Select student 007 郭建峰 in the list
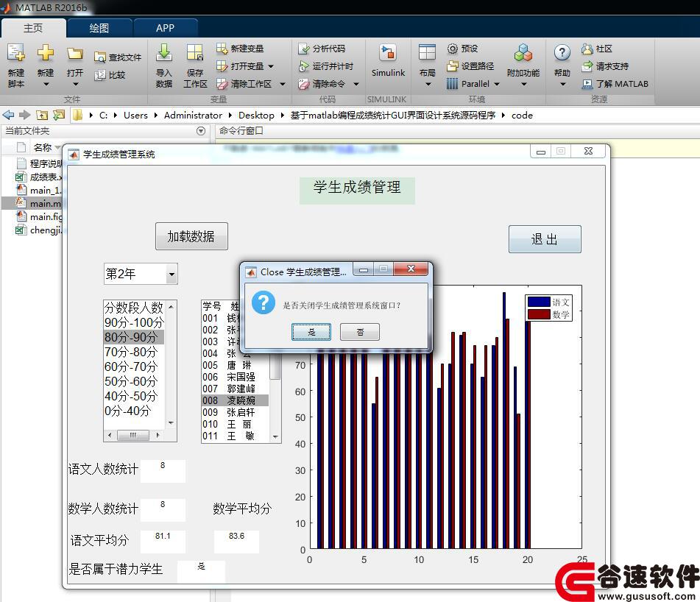The height and width of the screenshot is (602, 700). [236, 389]
